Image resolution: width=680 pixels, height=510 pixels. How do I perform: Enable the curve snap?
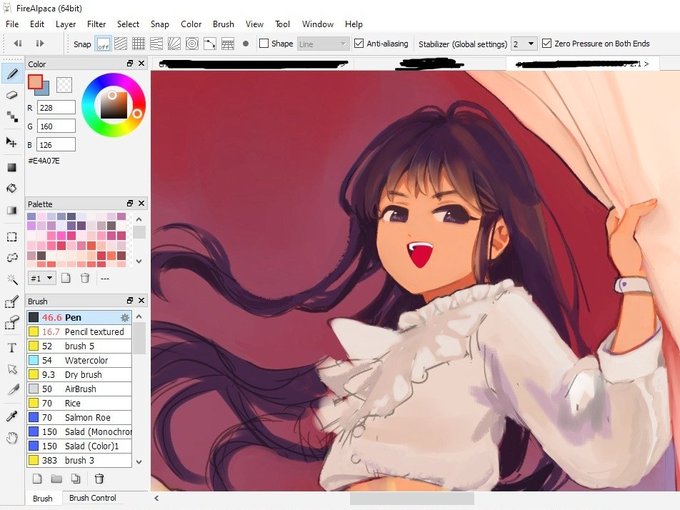pyautogui.click(x=210, y=44)
